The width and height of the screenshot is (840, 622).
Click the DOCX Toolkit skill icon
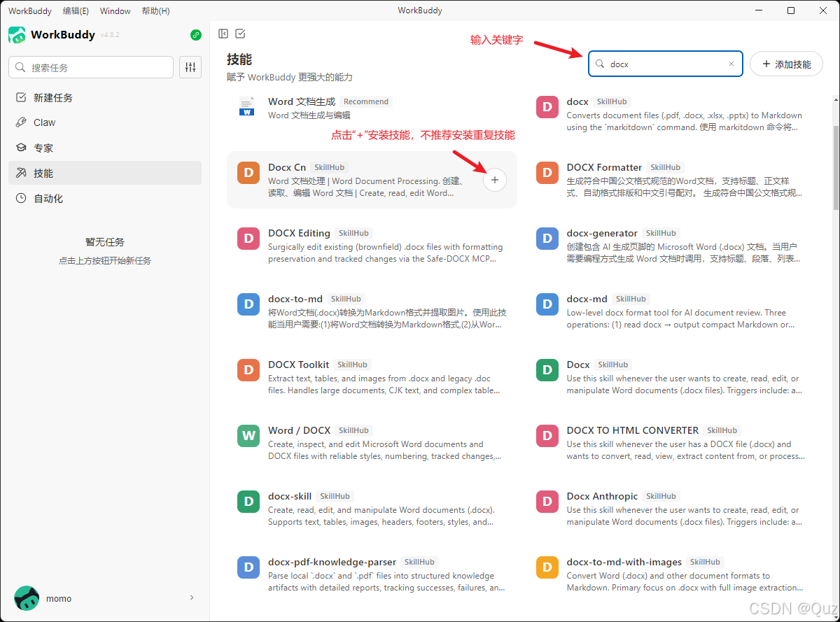[x=248, y=370]
